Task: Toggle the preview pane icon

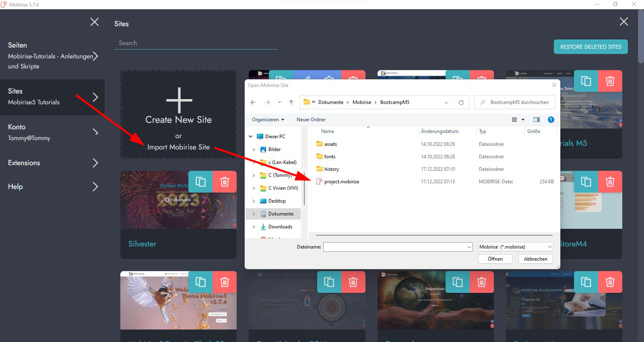Action: (537, 120)
